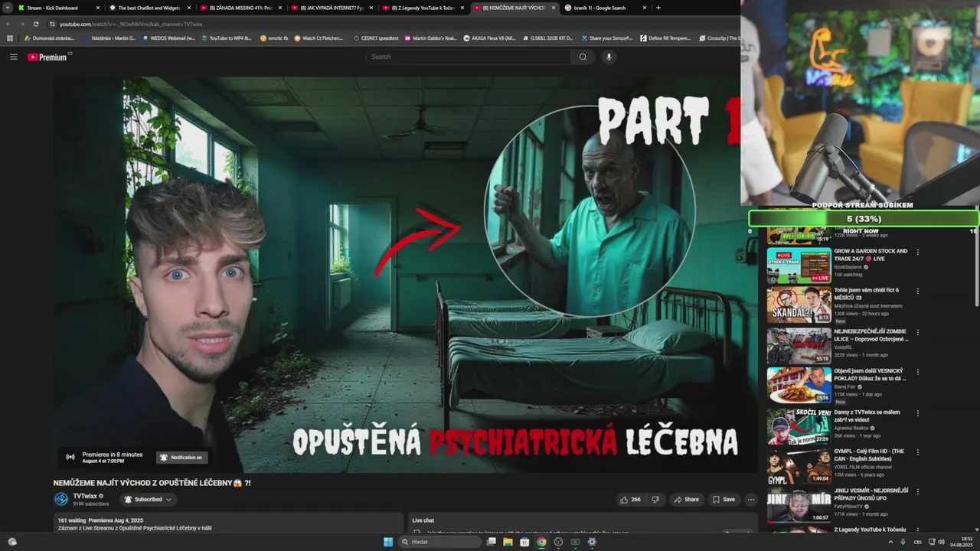Go forward in browser history
The width and height of the screenshot is (980, 551).
(x=21, y=24)
